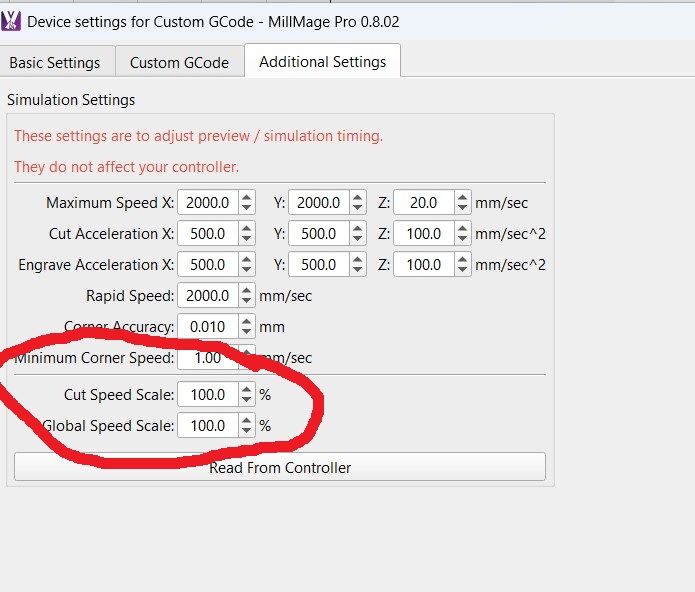Decrease Cut Speed Scale percentage
The height and width of the screenshot is (592, 695).
(246, 400)
